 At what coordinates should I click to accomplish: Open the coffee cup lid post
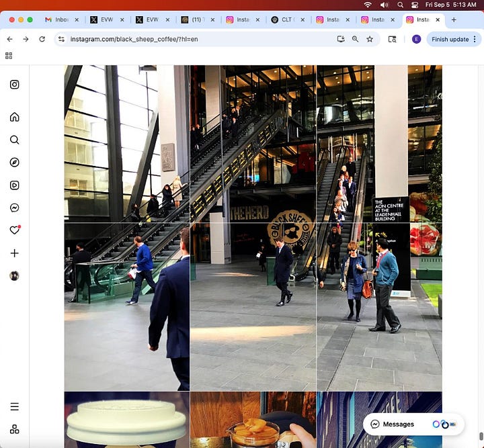tap(127, 420)
